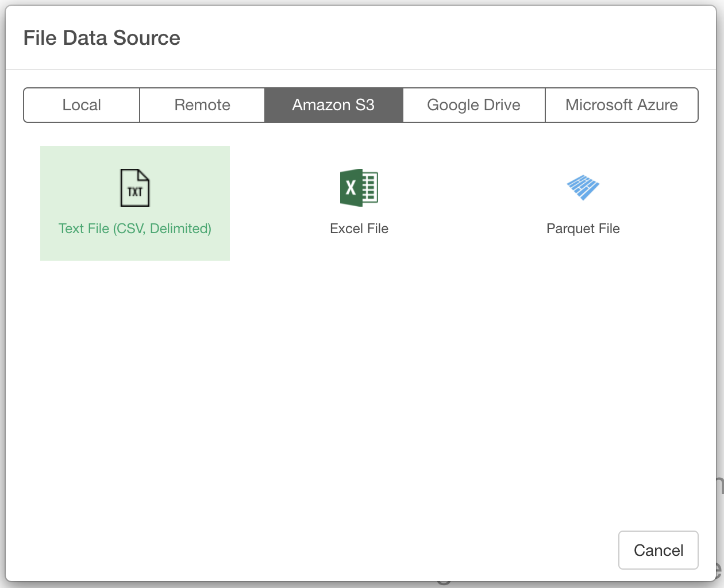This screenshot has width=724, height=588.
Task: Switch to Microsoft Azure tab
Action: click(621, 105)
